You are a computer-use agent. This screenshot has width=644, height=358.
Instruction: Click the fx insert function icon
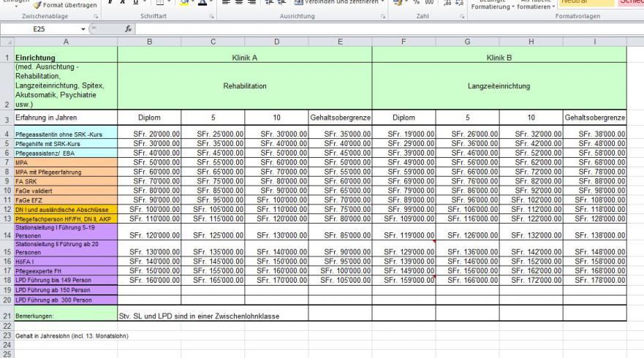128,28
